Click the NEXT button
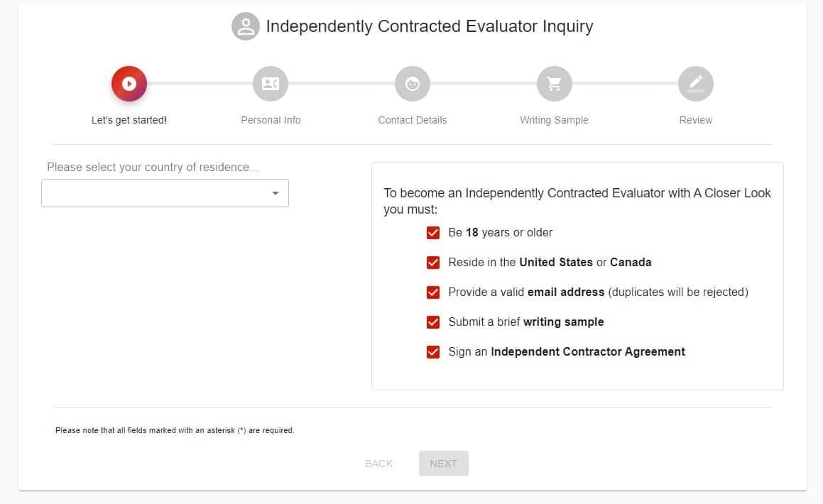 click(444, 464)
